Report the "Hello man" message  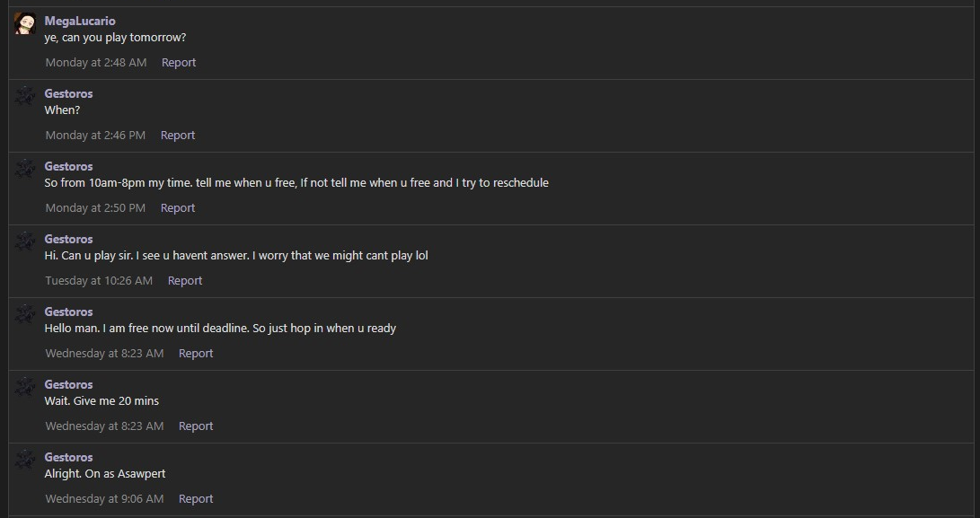(x=196, y=353)
